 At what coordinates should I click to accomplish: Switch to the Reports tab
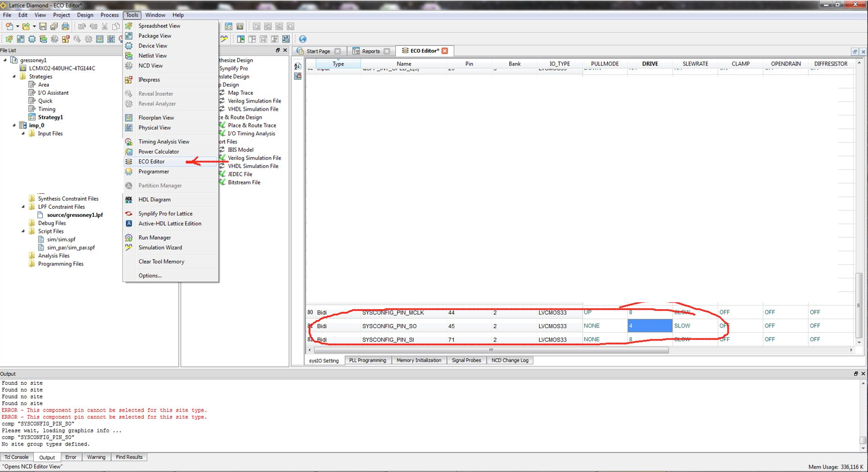371,51
